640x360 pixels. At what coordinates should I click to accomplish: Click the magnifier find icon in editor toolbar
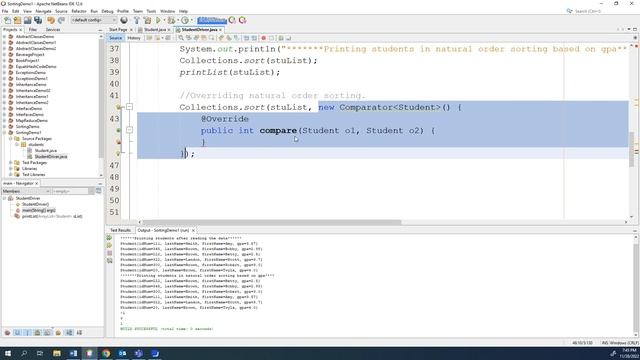pos(181,38)
